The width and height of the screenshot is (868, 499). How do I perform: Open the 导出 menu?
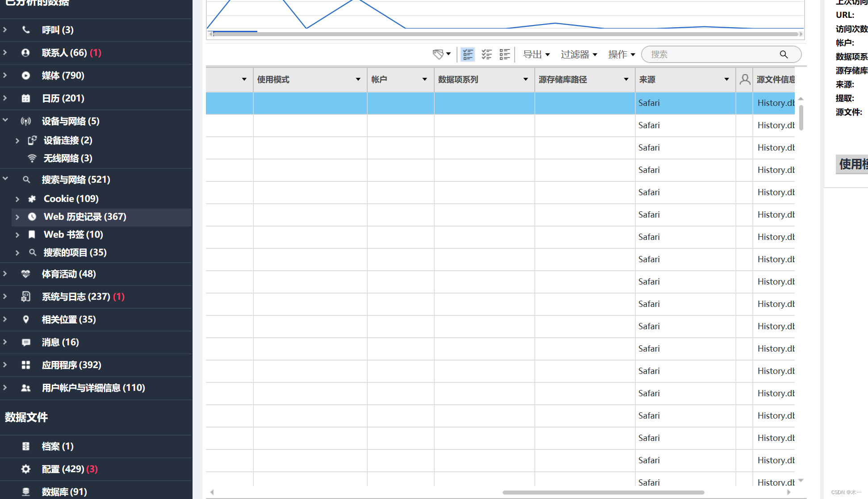tap(536, 54)
